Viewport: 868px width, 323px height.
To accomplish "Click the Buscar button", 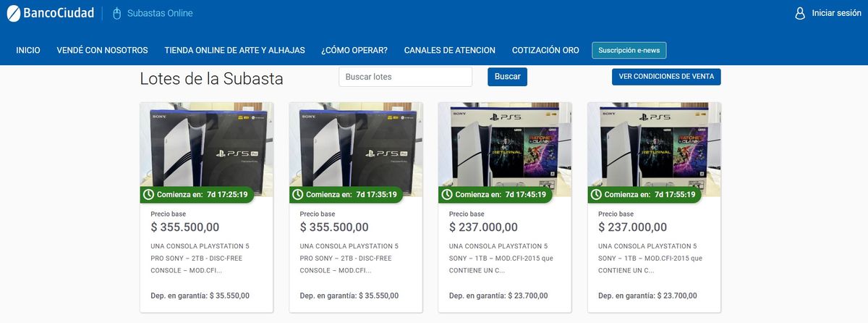I will (507, 77).
